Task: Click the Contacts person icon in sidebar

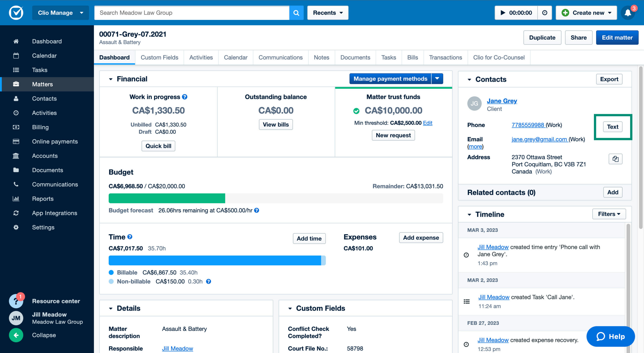Action: 16,98
